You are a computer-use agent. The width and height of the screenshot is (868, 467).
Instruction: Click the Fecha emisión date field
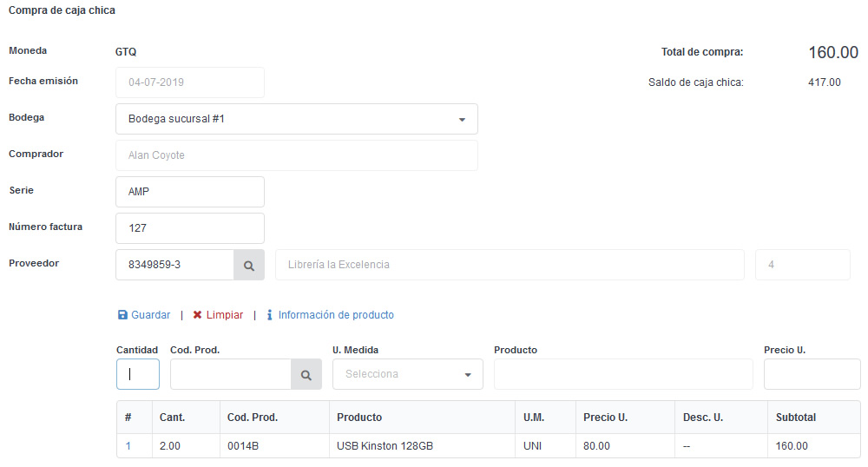[x=189, y=82]
